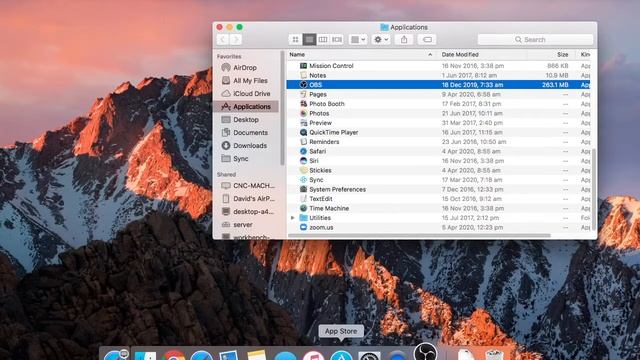Go back with the Finder back arrow
The width and height of the screenshot is (640, 360).
pos(222,40)
